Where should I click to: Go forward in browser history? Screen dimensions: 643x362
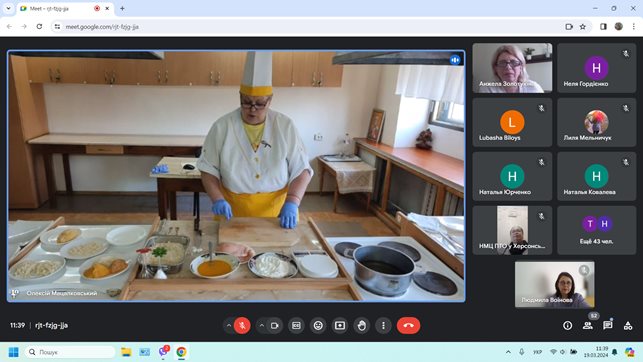point(24,27)
